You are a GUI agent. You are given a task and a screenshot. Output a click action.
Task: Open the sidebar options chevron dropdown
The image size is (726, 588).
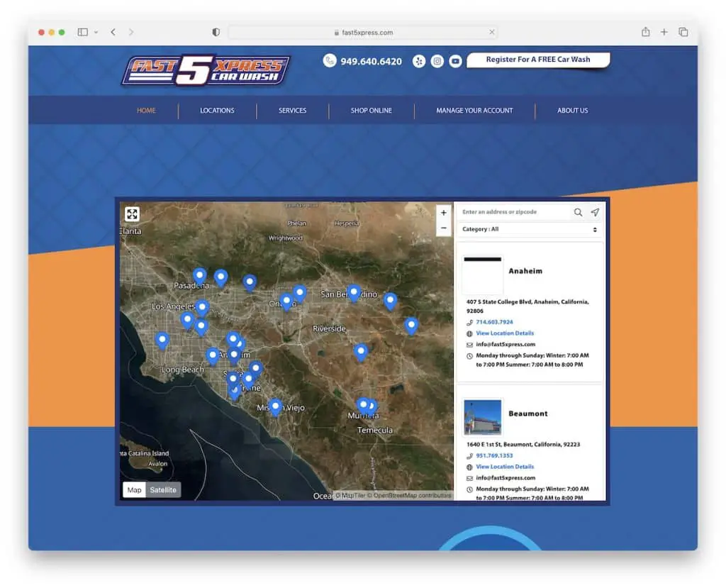[x=96, y=33]
